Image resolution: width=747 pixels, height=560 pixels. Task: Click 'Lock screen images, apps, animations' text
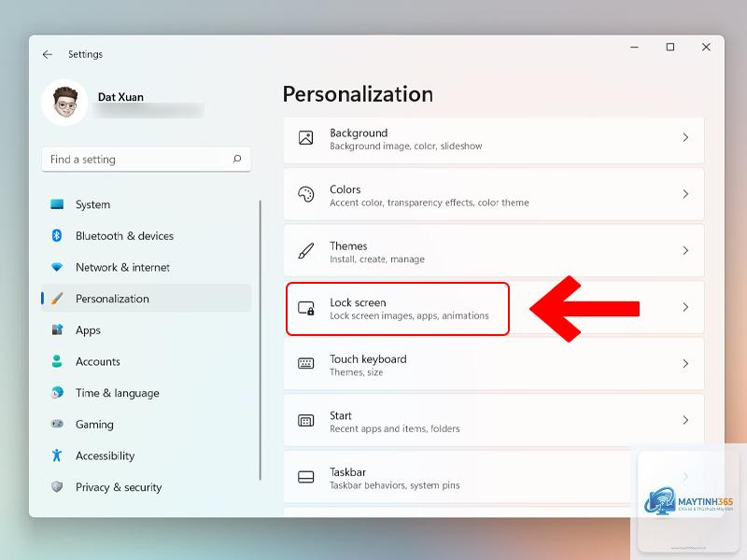coord(409,315)
